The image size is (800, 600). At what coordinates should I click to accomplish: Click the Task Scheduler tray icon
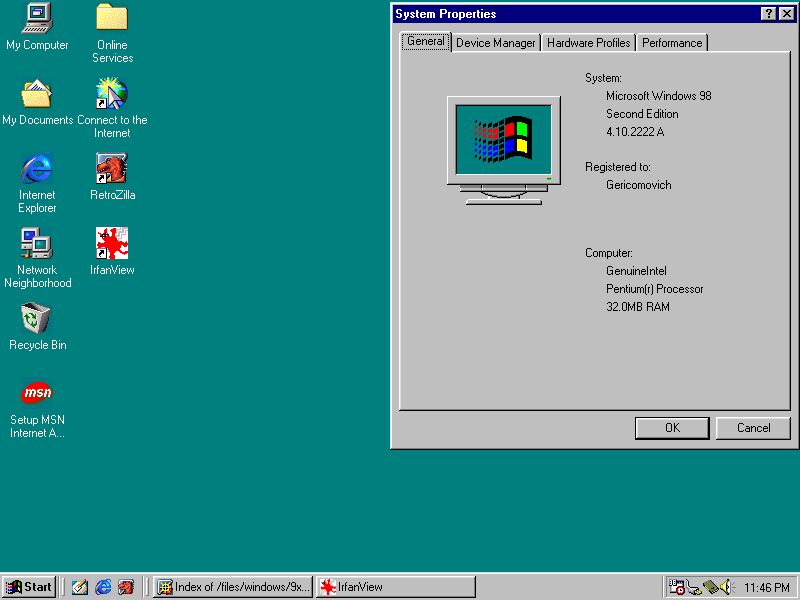677,587
